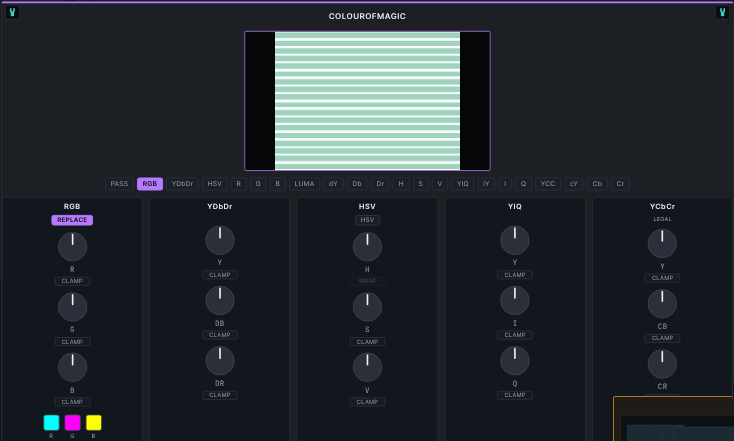Screen dimensions: 734x441
Task: Select the Dr mode button
Action: click(381, 184)
